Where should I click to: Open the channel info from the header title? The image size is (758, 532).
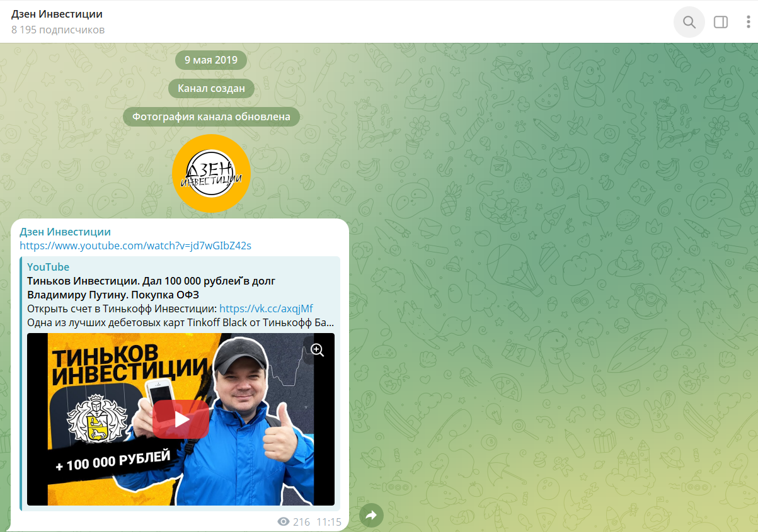pos(57,14)
